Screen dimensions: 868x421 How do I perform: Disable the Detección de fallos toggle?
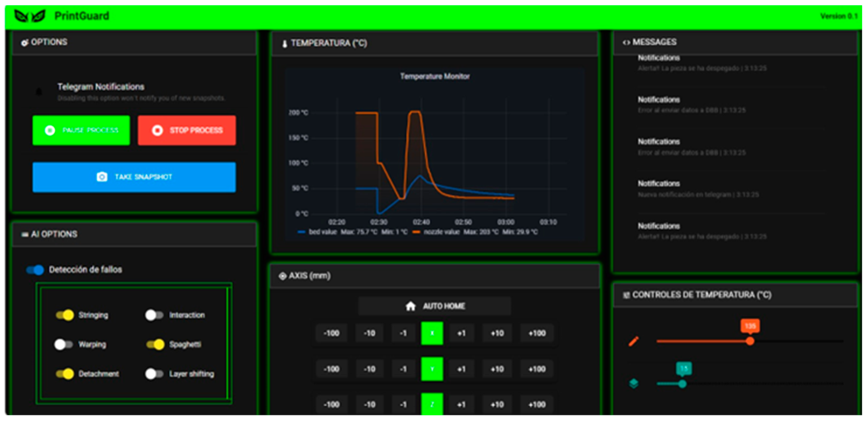coord(35,270)
